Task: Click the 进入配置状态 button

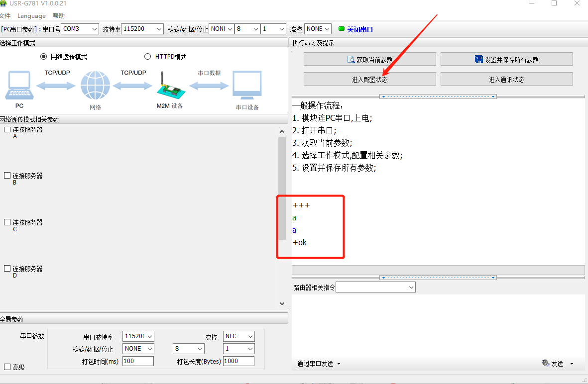Action: tap(369, 80)
